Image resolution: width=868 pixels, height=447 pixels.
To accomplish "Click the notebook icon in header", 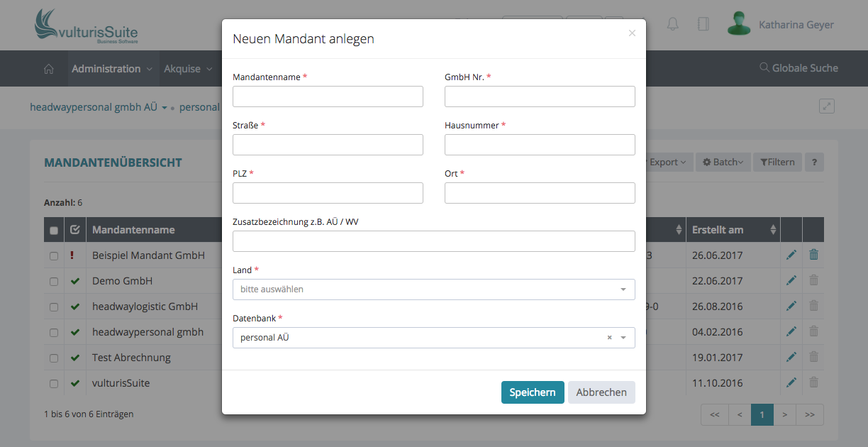I will click(x=703, y=24).
